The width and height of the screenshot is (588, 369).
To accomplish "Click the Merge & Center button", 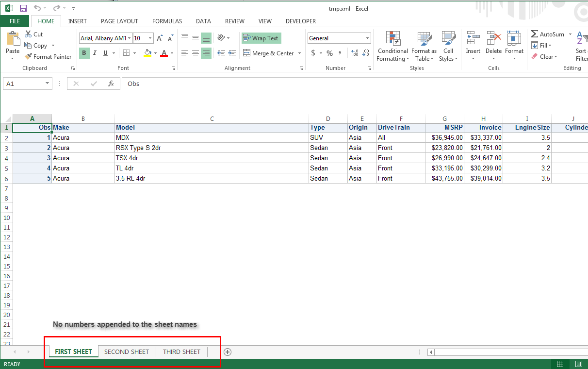I will (268, 53).
